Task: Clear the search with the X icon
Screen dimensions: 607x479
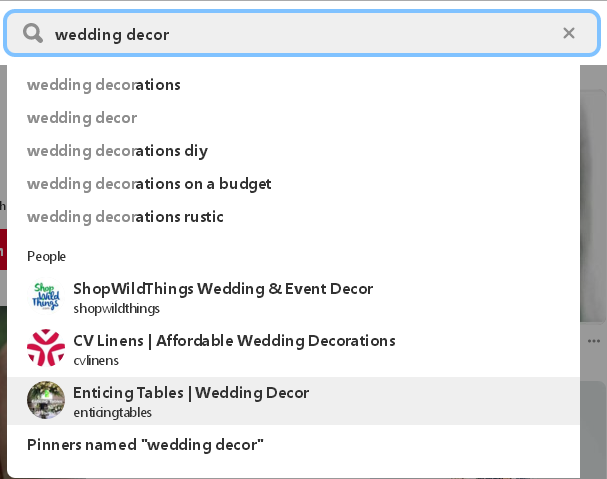Action: [569, 33]
